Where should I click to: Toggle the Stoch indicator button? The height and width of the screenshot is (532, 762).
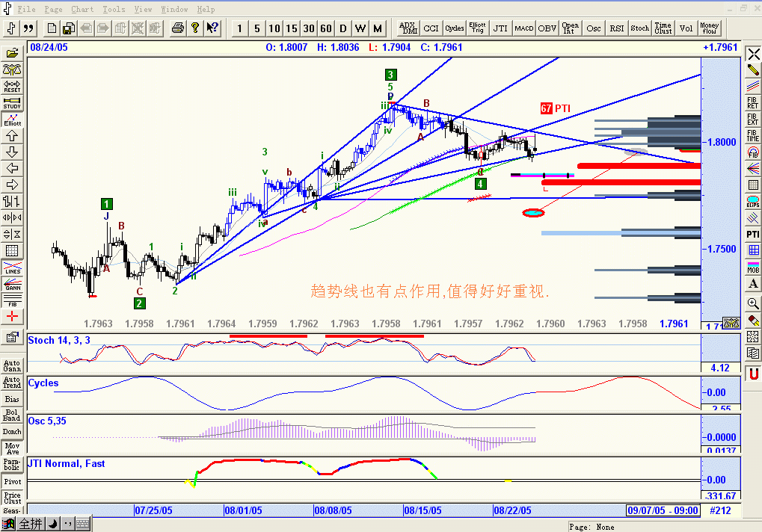pos(640,28)
